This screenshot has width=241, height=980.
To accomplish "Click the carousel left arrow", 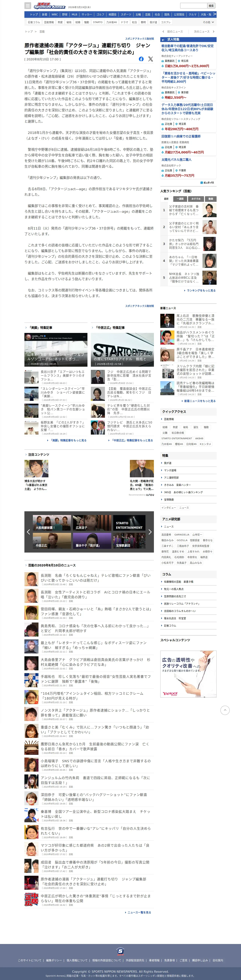I will point(28,532).
